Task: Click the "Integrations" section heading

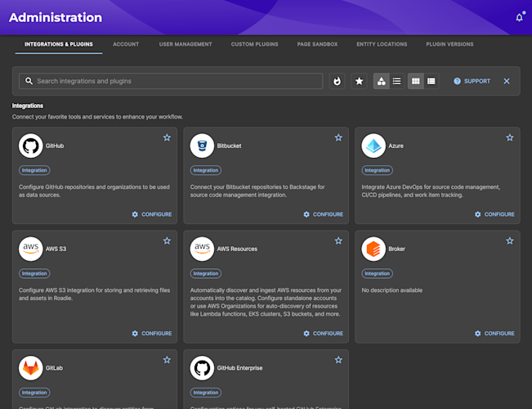Action: [x=28, y=106]
